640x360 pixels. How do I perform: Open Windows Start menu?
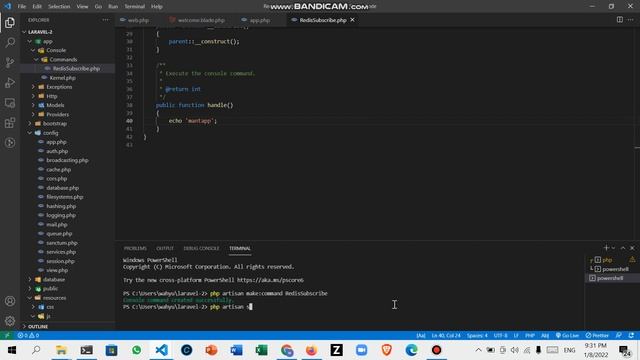tap(11, 350)
